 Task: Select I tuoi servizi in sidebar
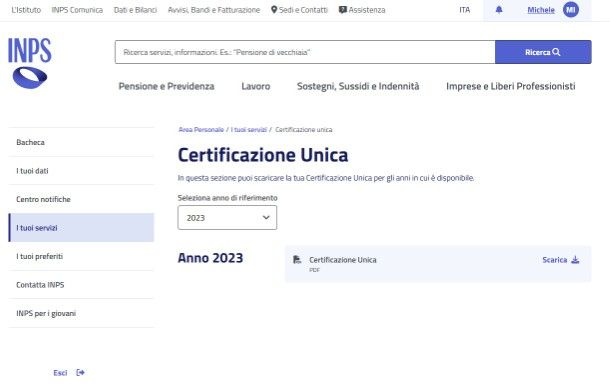point(81,228)
